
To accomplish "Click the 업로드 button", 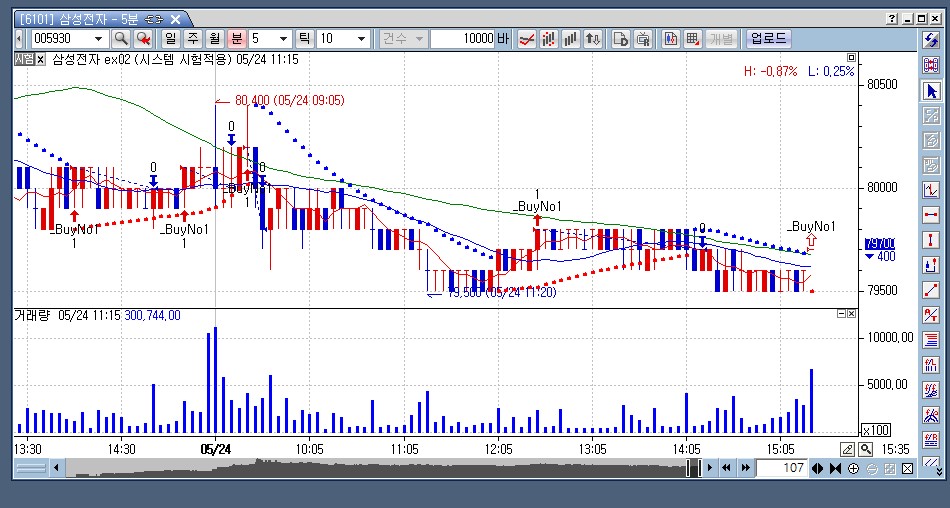I will 769,39.
